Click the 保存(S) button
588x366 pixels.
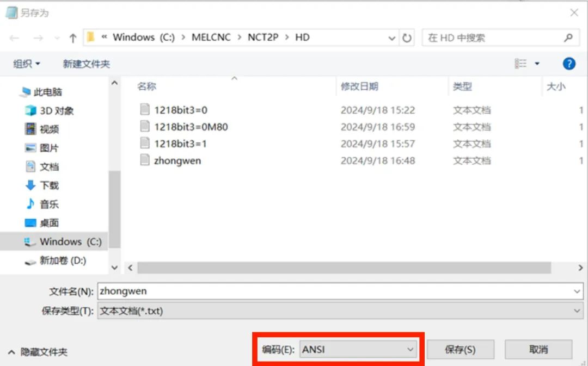[x=460, y=350]
